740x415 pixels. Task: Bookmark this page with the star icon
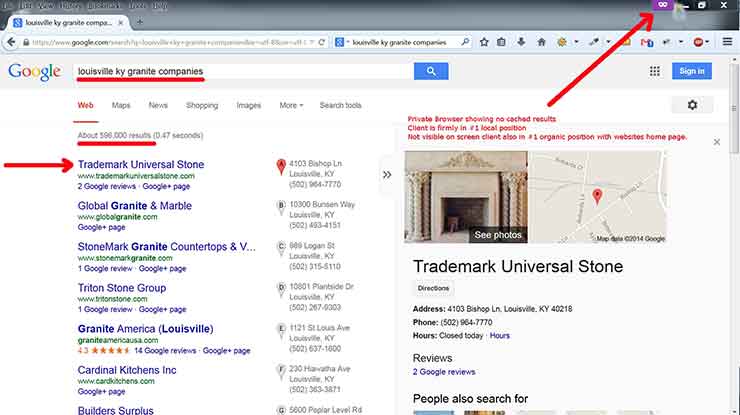click(x=484, y=42)
